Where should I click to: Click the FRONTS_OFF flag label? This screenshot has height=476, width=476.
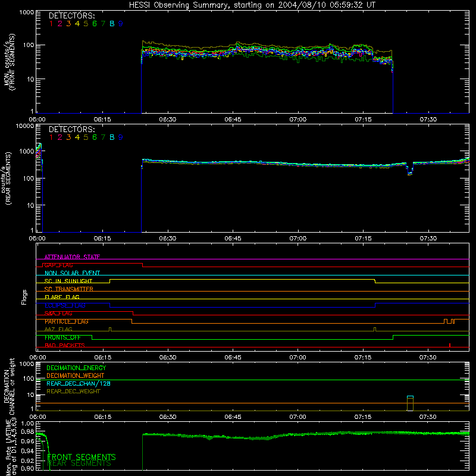coord(62,337)
